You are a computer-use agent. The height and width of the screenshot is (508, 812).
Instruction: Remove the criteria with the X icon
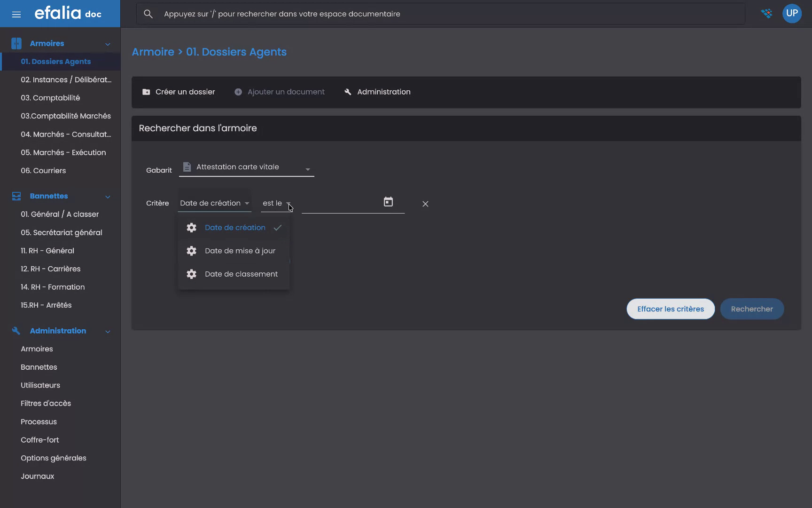pos(425,204)
